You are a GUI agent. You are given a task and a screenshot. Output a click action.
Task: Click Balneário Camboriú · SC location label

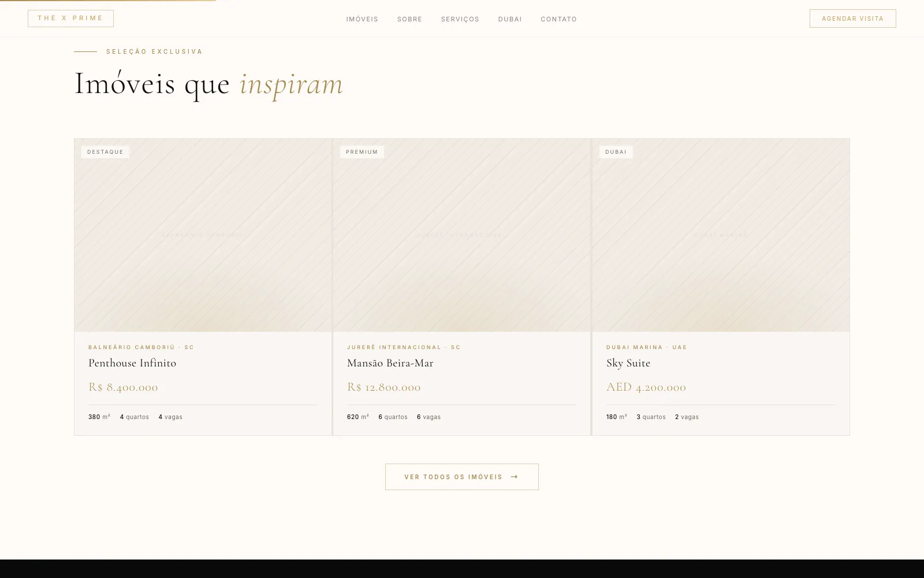point(141,347)
